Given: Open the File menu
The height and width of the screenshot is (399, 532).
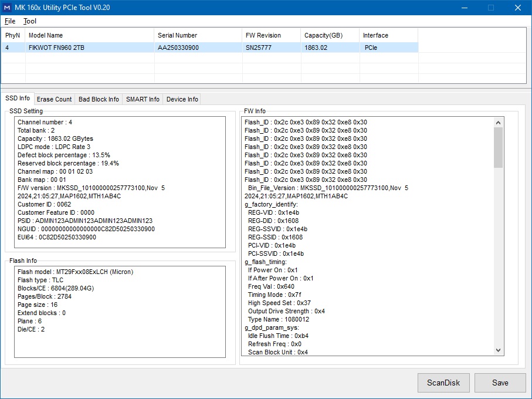Looking at the screenshot, I should click(10, 21).
